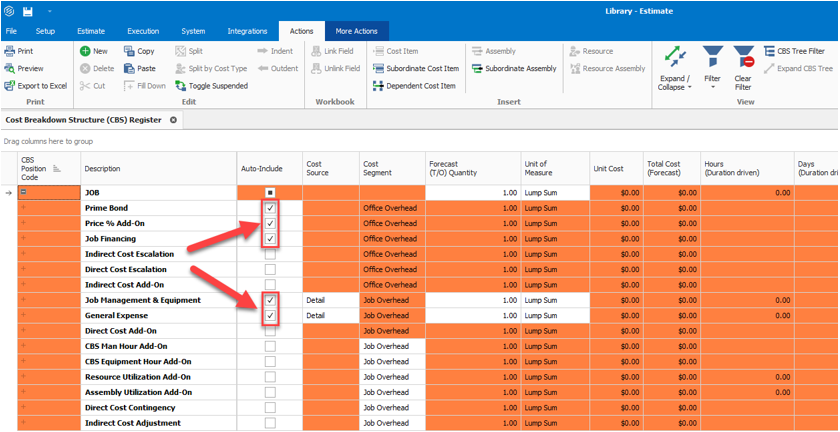Screen dimensions: 840x432
Task: Click the Paste button
Action: point(140,69)
